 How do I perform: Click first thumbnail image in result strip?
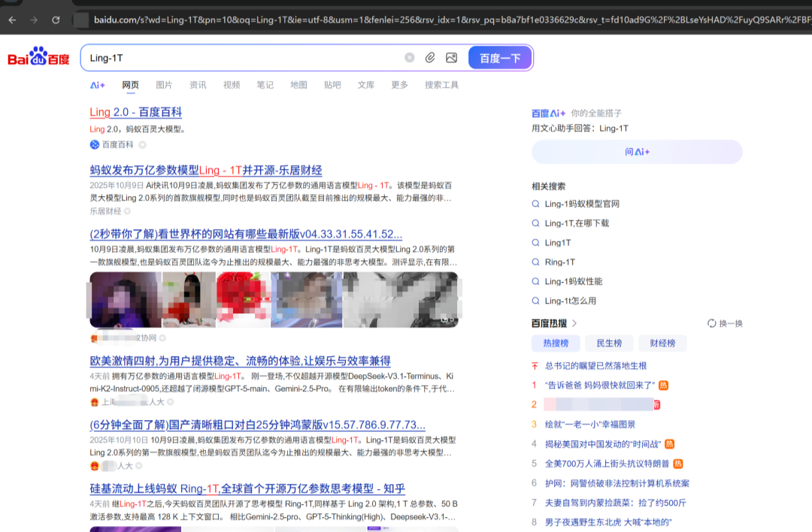click(x=126, y=300)
